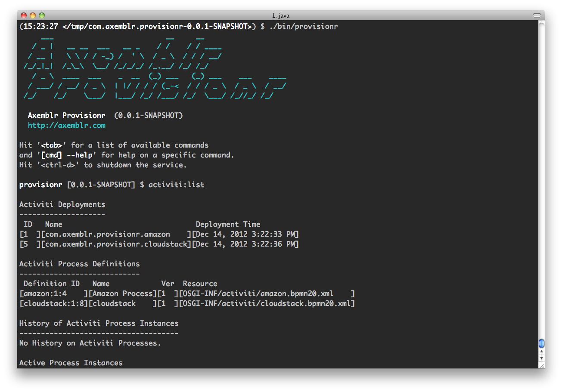Click the scrollbar thumb in terminal
562x392 pixels.
[542, 343]
